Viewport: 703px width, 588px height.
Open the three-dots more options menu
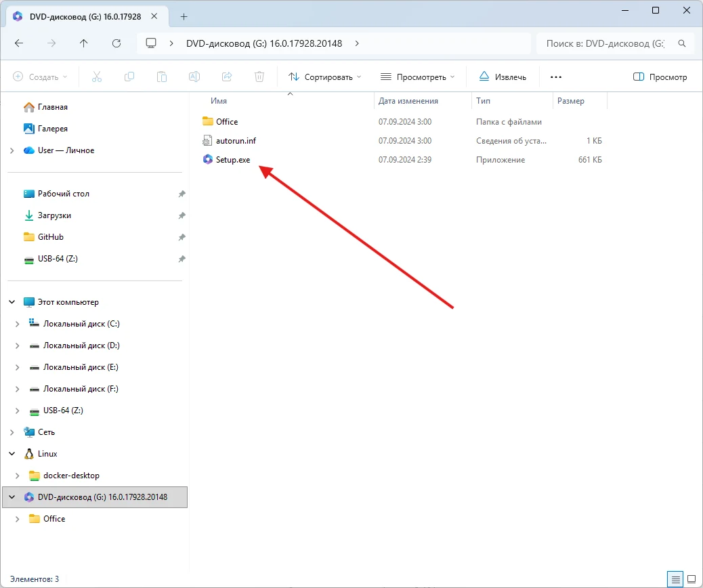click(556, 77)
